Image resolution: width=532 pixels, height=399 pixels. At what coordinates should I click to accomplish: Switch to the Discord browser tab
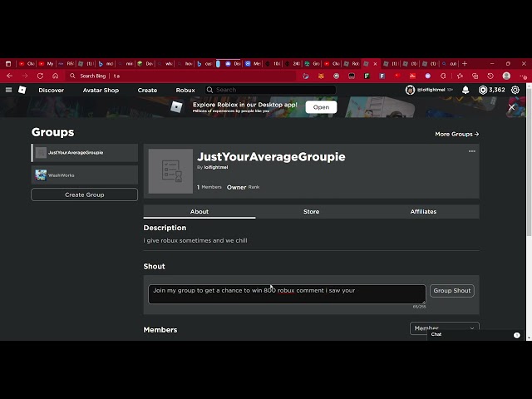coord(233,63)
